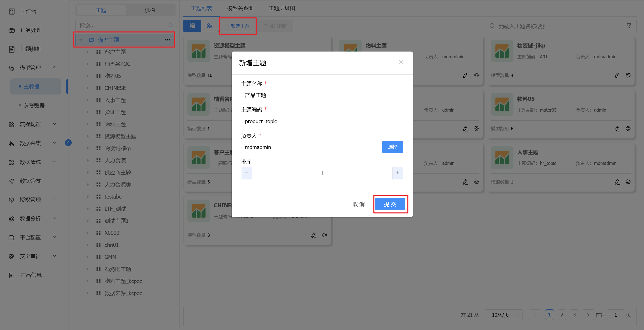Click the filter funnel icon in search
This screenshot has width=644, height=330.
point(629,26)
